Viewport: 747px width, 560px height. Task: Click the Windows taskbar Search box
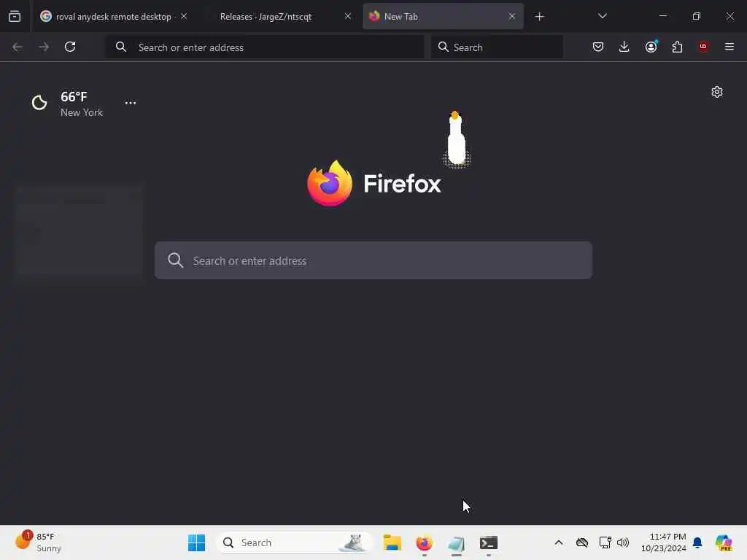pyautogui.click(x=293, y=542)
